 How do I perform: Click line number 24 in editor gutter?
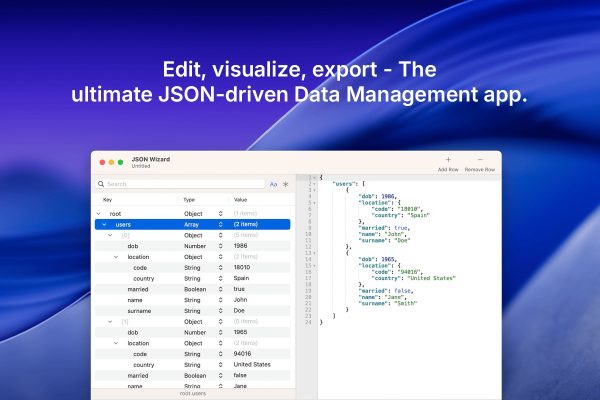[308, 322]
